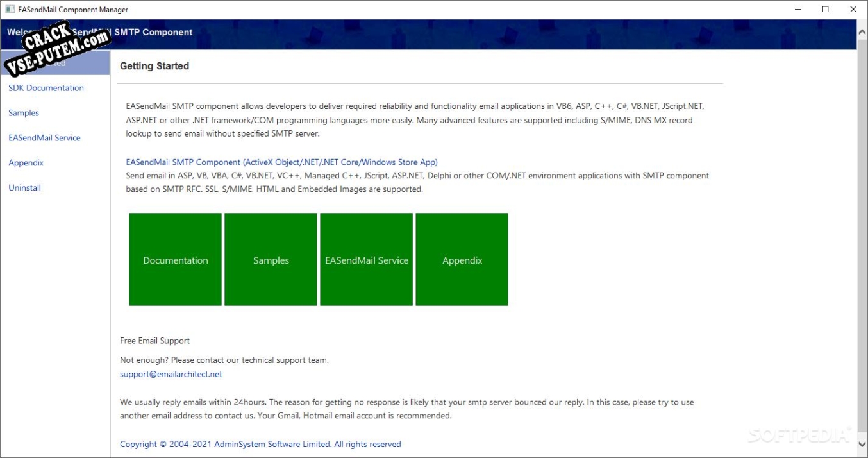Screen dimensions: 868x458
Task: Click the Free Email Support text
Action: (154, 341)
